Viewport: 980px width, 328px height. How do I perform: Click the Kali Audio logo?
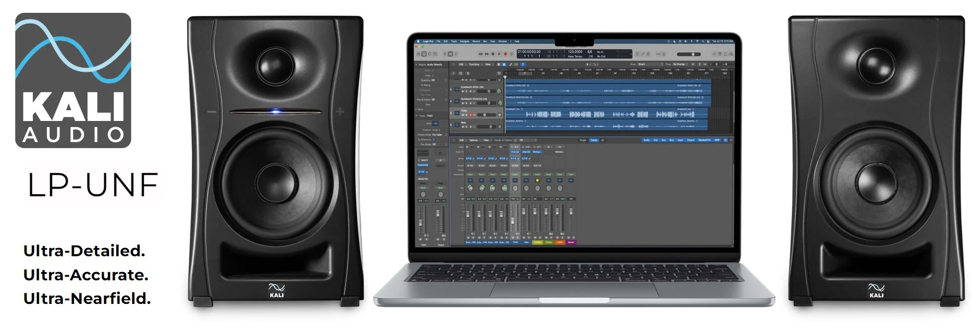click(x=73, y=80)
